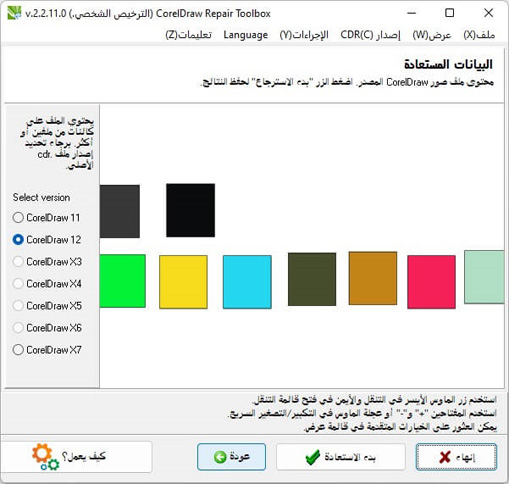Open the عرض(W) menu
This screenshot has height=484, width=509.
(432, 35)
